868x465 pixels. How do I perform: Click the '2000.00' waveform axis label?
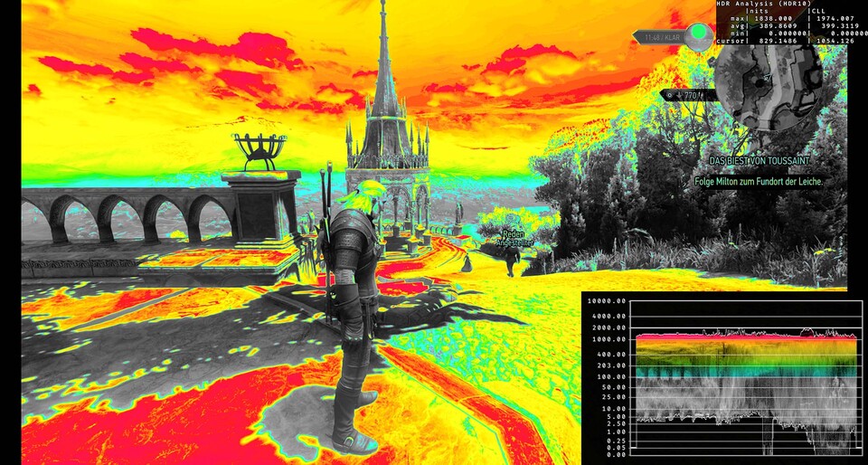609,327
